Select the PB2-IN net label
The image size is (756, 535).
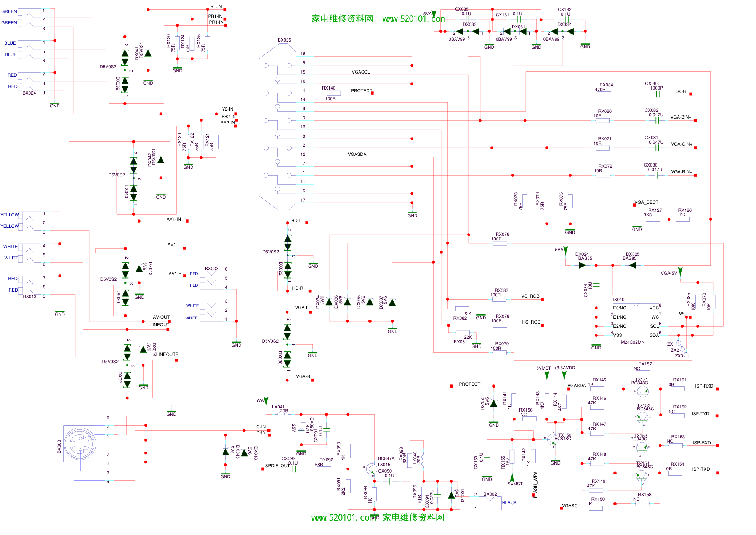tap(228, 117)
